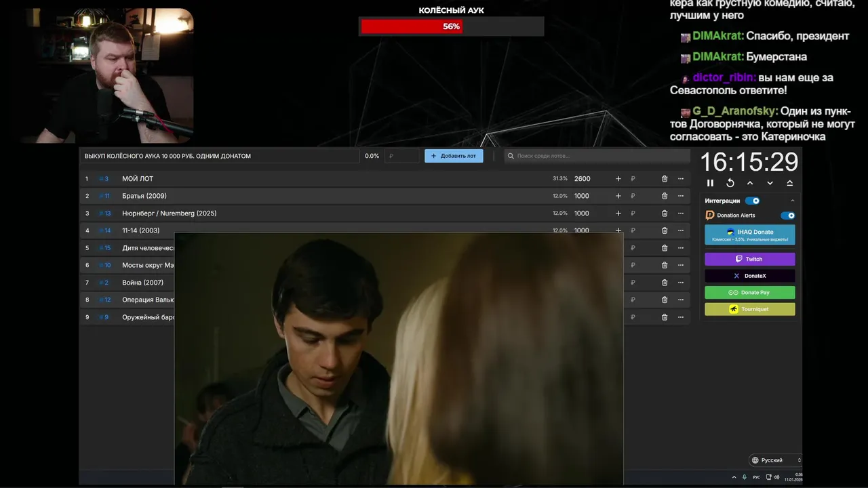Image resolution: width=868 pixels, height=488 pixels.
Task: Select the 11-14 (2003) lot name
Action: (141, 230)
